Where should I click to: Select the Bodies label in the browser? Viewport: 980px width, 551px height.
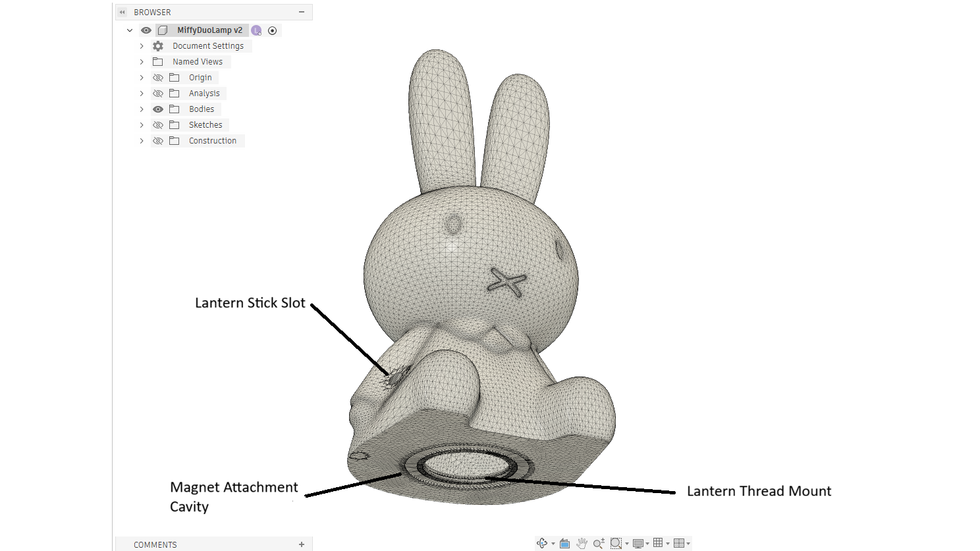(x=202, y=109)
